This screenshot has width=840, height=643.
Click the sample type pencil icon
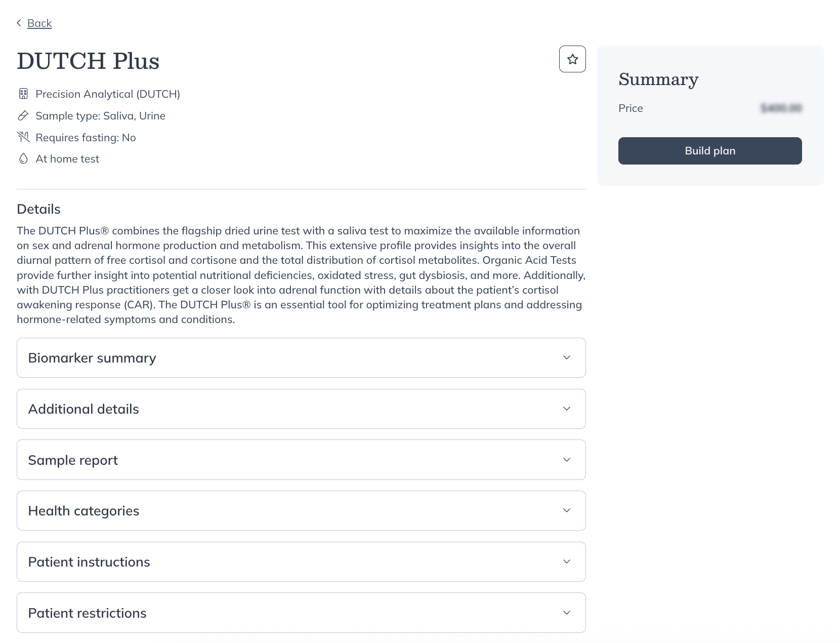pyautogui.click(x=23, y=115)
